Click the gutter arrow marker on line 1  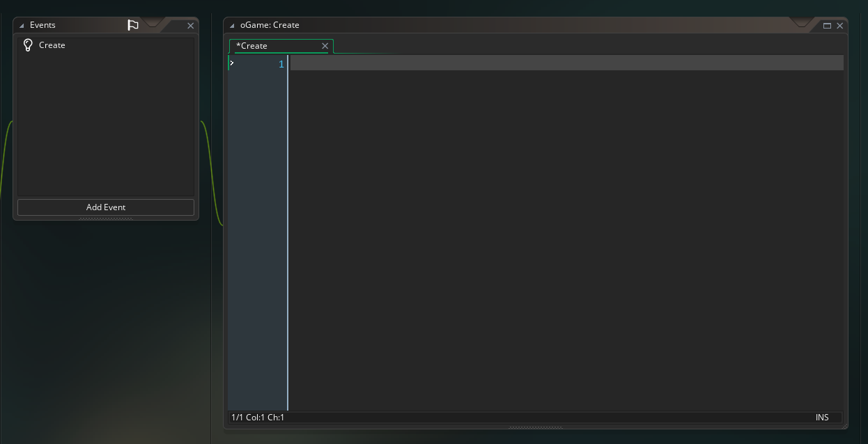click(232, 63)
